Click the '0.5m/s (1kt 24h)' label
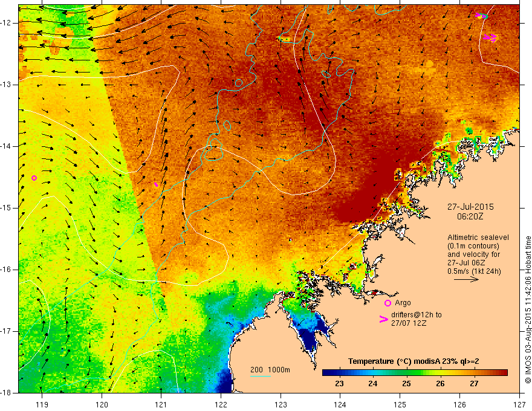This screenshot has height=411, width=532. (x=474, y=271)
